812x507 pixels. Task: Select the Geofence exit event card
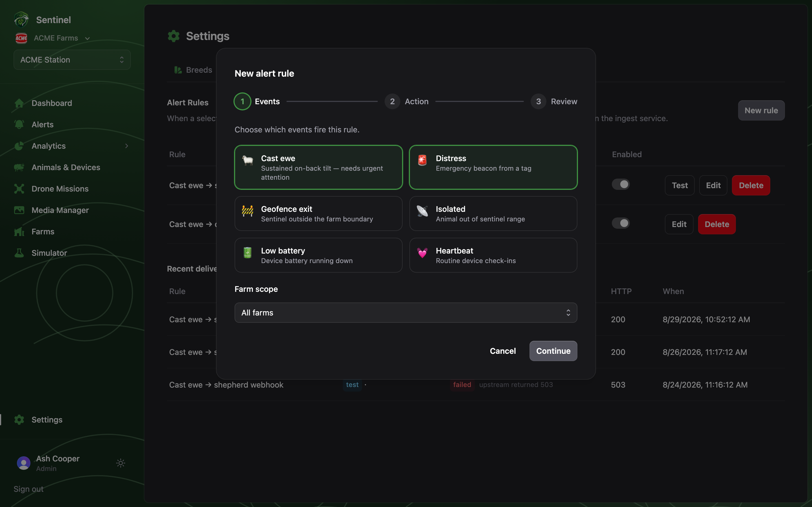(318, 214)
